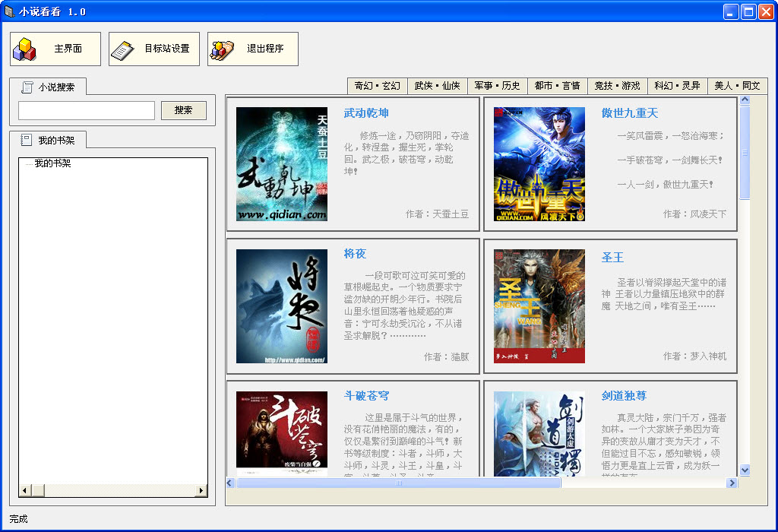Click the 主界面 colored blocks icon
Image resolution: width=778 pixels, height=532 pixels.
pos(24,49)
